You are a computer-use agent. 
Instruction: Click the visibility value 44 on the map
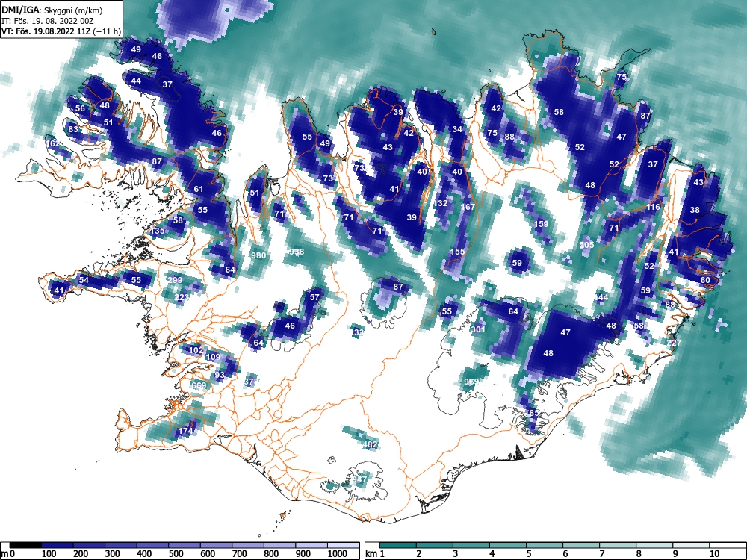136,81
